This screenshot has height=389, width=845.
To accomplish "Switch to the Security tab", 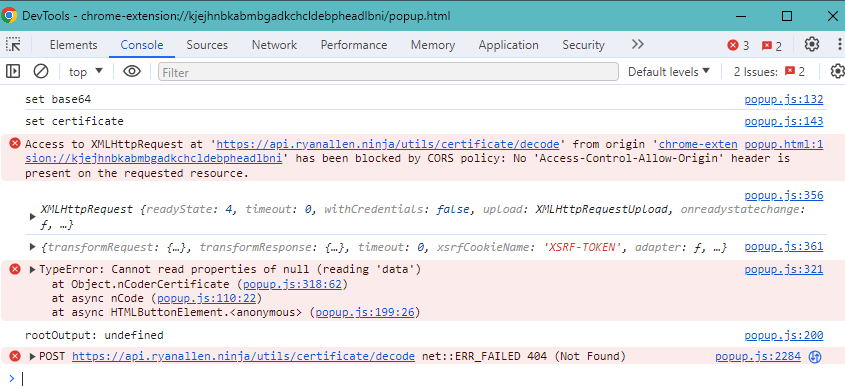I will [583, 45].
